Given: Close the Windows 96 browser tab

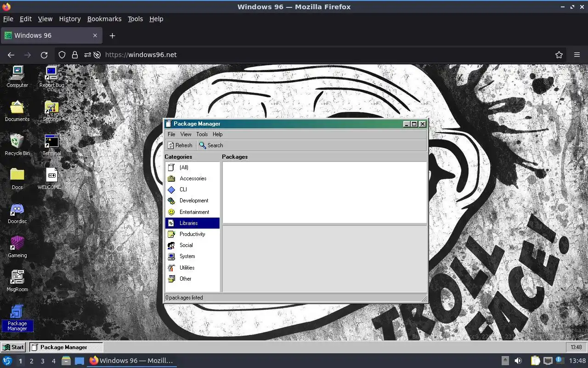Looking at the screenshot, I should [95, 35].
